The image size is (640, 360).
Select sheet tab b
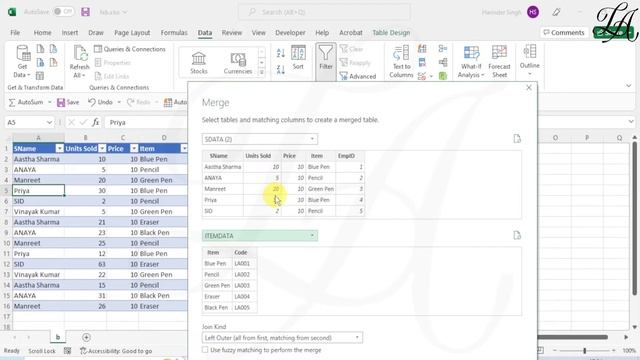pos(58,337)
